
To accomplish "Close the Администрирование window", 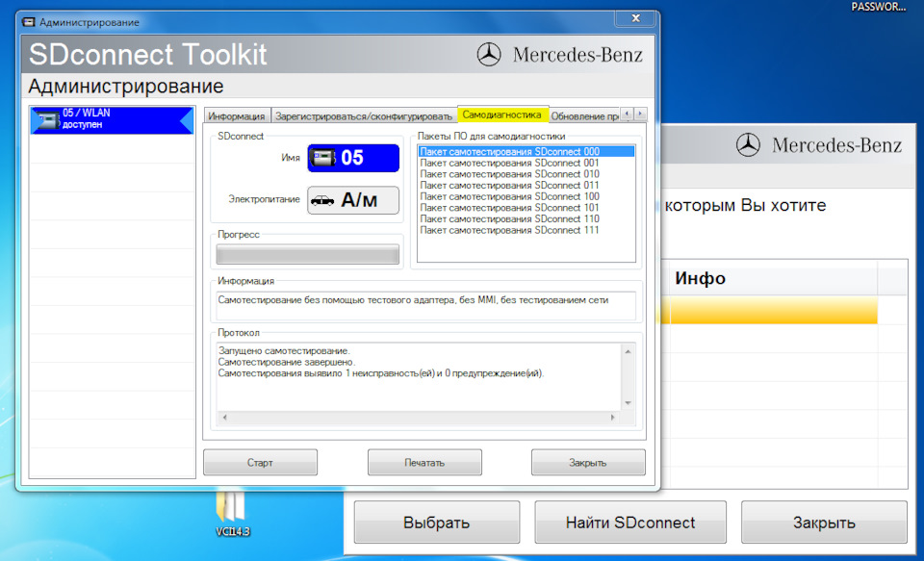I will 635,19.
